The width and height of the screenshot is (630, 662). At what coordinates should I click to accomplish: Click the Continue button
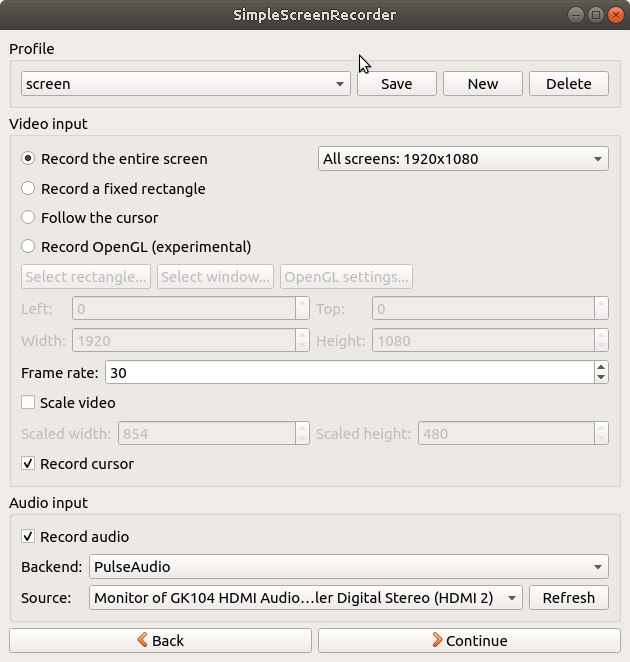(x=469, y=640)
